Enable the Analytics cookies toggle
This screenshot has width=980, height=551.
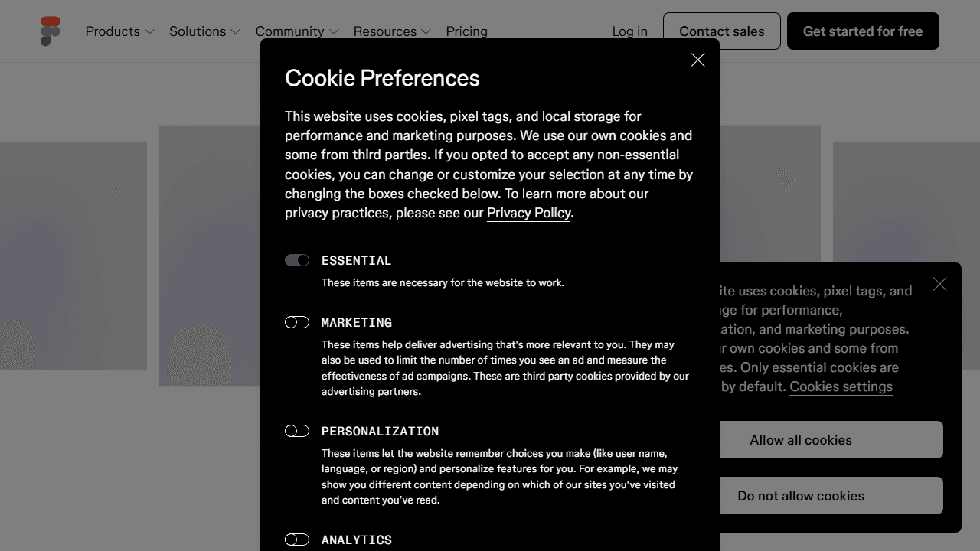point(297,540)
